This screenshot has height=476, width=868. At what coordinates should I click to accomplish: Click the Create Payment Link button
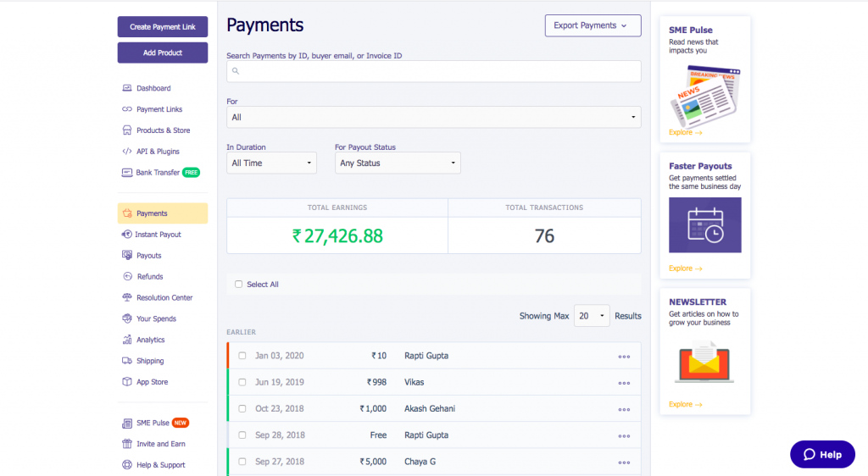(163, 27)
